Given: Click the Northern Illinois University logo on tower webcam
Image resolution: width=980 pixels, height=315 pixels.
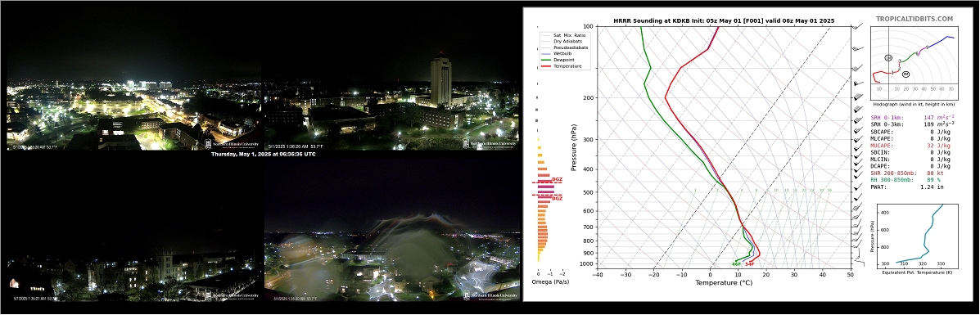Looking at the screenshot, I should coord(490,143).
